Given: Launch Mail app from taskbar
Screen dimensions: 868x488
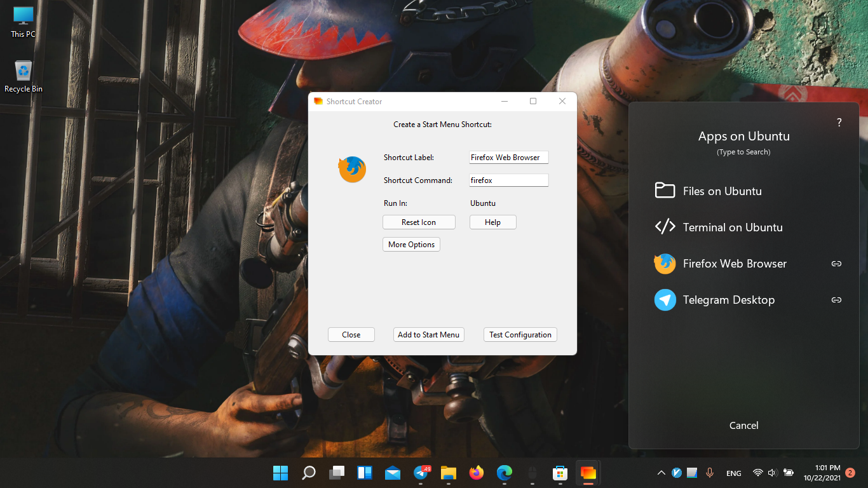Looking at the screenshot, I should [393, 473].
